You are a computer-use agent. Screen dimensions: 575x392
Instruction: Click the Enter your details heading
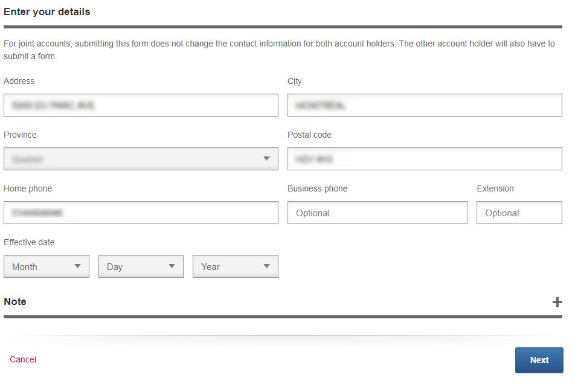47,11
